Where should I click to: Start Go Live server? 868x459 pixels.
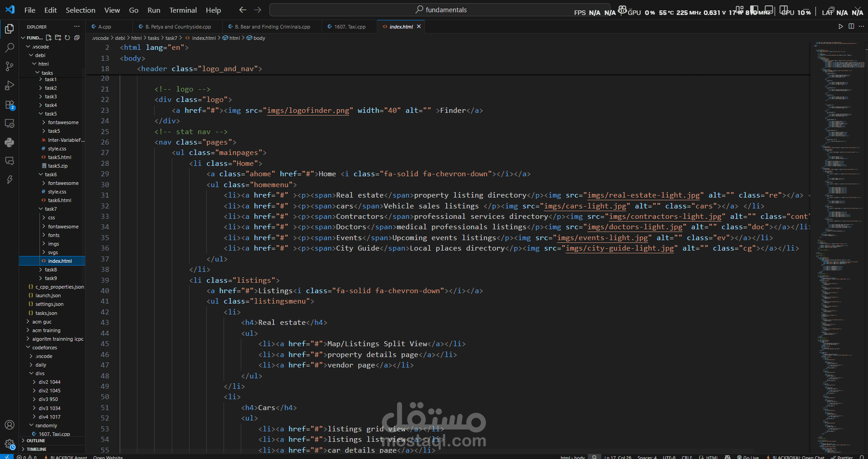coord(748,457)
